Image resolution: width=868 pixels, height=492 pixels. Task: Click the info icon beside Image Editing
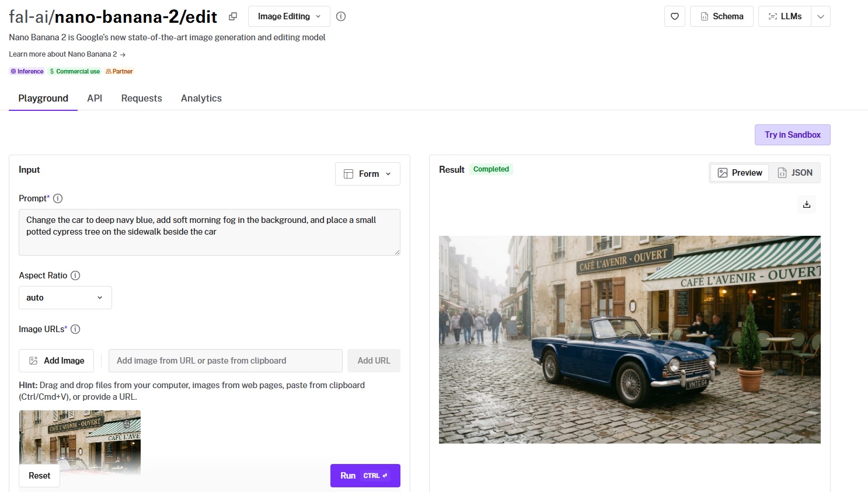[x=341, y=16]
